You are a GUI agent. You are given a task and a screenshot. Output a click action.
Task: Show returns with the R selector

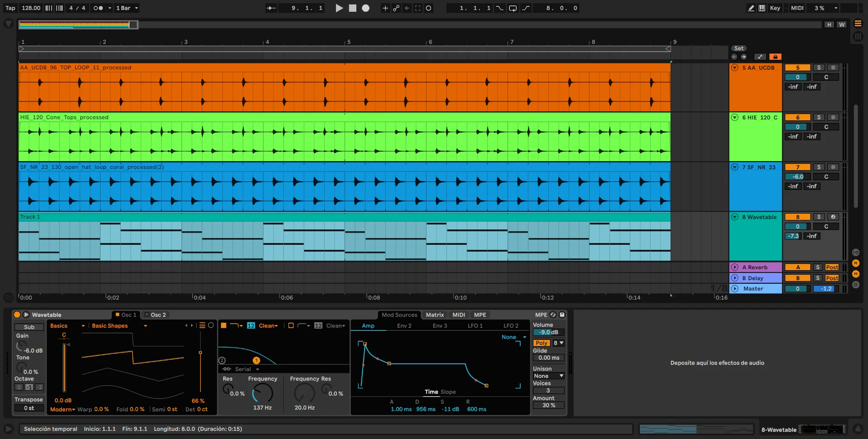point(856,263)
